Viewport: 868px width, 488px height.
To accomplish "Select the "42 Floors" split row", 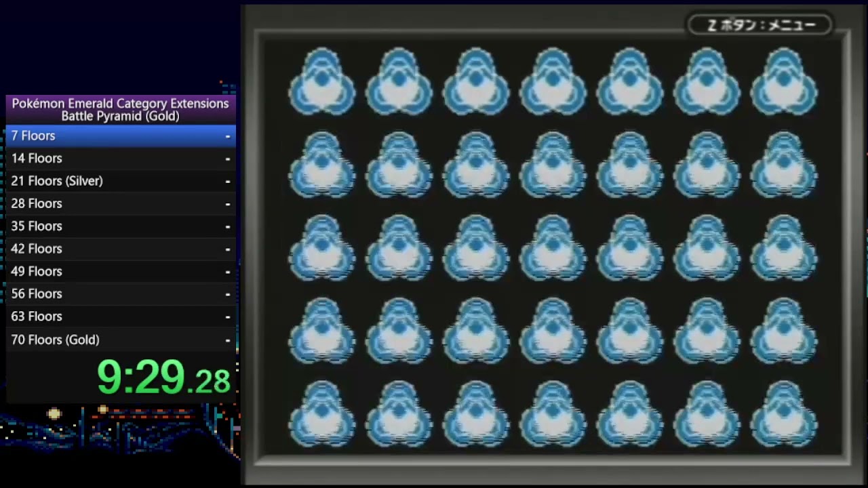I will (121, 249).
